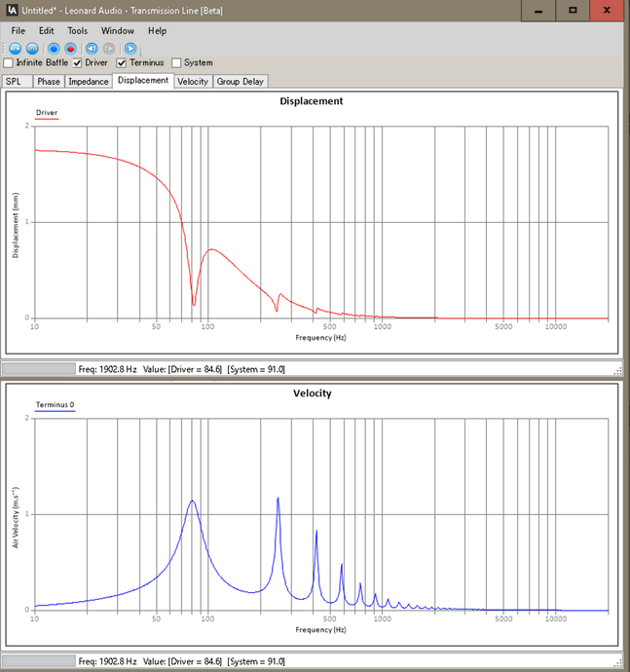Click the toolbar drag handle beside NEW icon
Image resolution: width=630 pixels, height=672 pixels.
(x=4, y=49)
